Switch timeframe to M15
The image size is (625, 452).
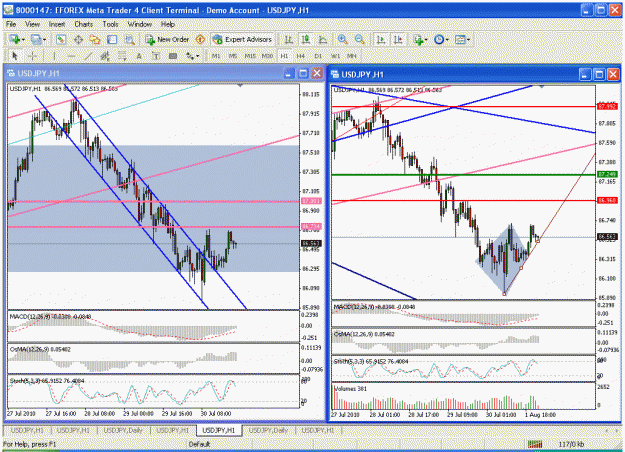tap(250, 56)
